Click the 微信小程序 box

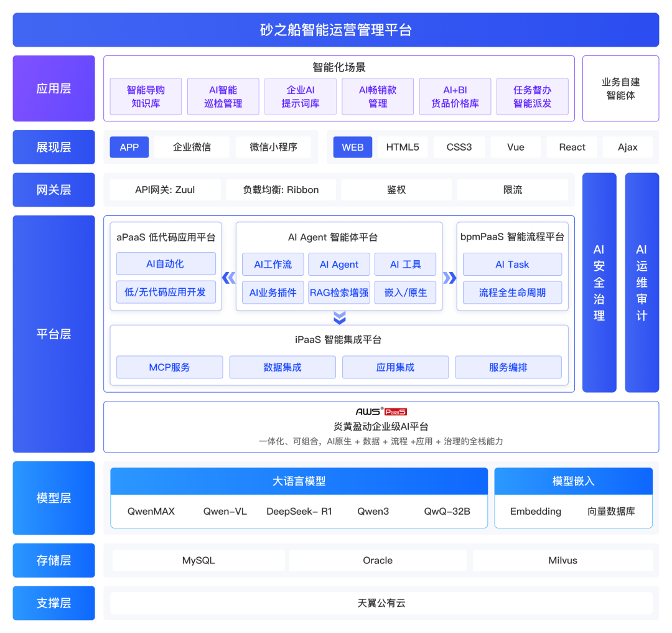[x=273, y=148]
